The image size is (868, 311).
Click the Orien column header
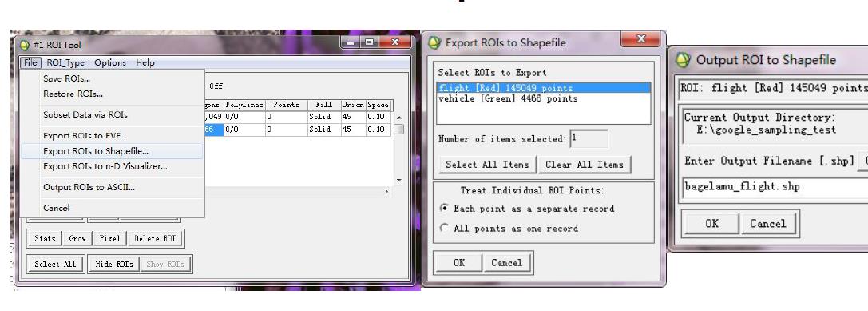pos(353,105)
